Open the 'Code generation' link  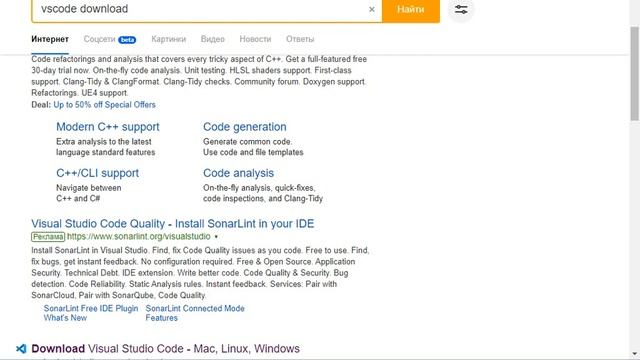pos(245,127)
